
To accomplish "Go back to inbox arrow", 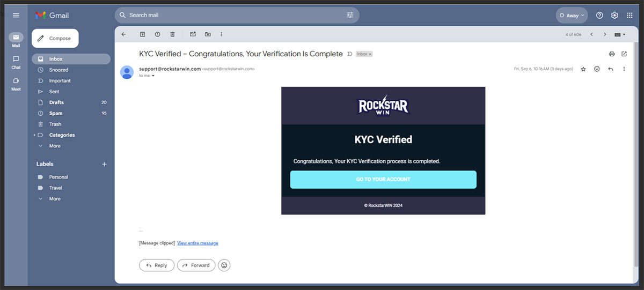I will 124,34.
